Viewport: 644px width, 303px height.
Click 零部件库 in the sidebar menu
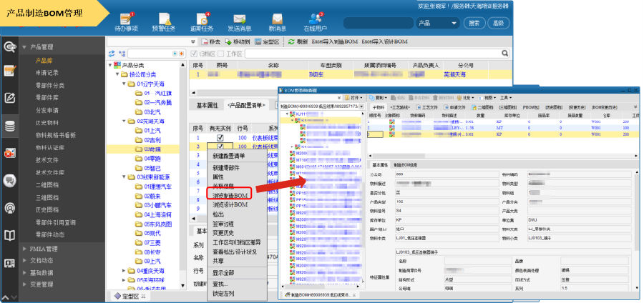click(47, 97)
